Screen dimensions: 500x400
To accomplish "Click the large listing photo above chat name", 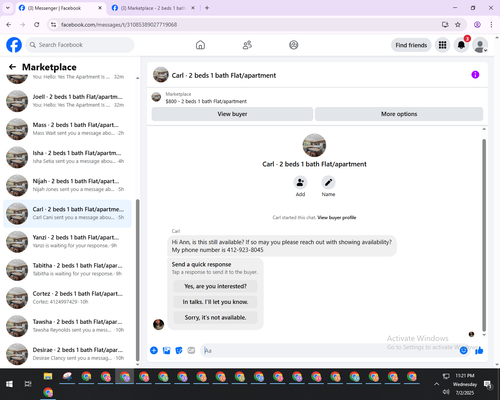I will 314,145.
